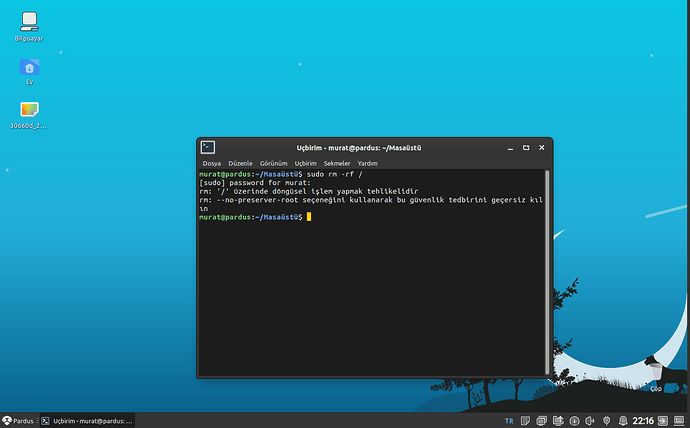Click the terminal icon in window title bar
The image size is (690, 428).
pyautogui.click(x=209, y=146)
